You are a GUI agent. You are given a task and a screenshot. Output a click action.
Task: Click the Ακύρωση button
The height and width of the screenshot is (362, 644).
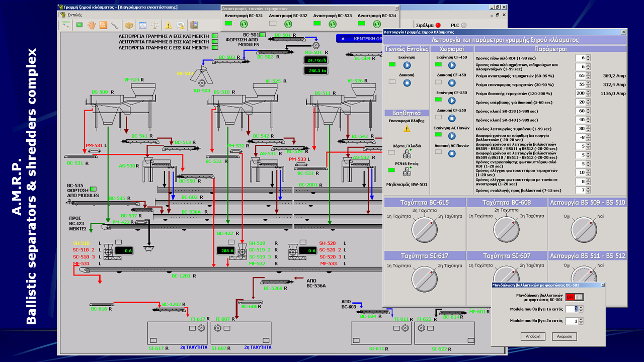(564, 336)
